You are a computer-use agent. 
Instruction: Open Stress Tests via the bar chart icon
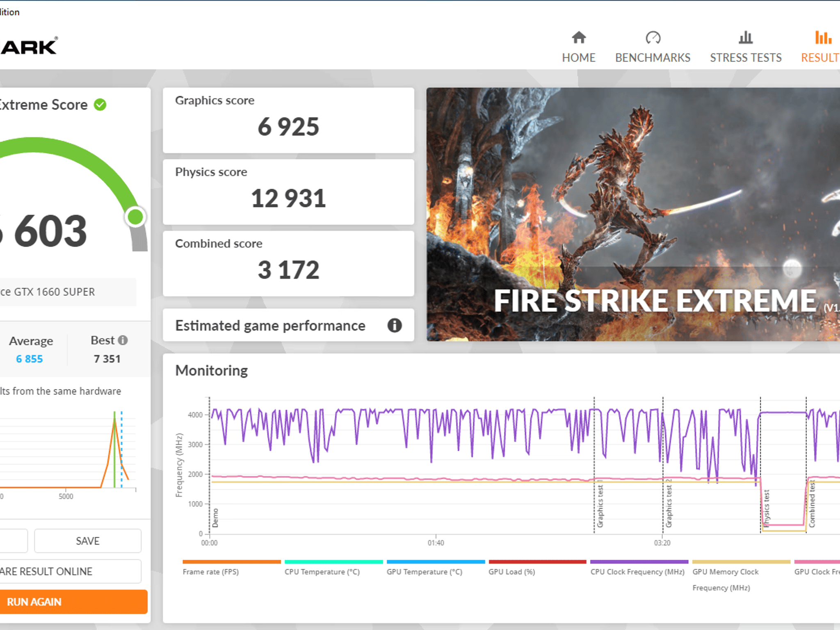click(746, 38)
